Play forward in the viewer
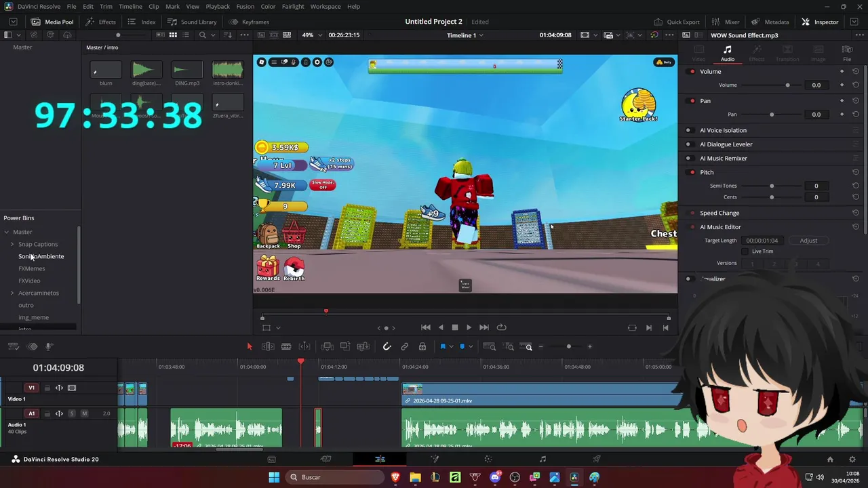This screenshot has height=488, width=868. pyautogui.click(x=469, y=327)
